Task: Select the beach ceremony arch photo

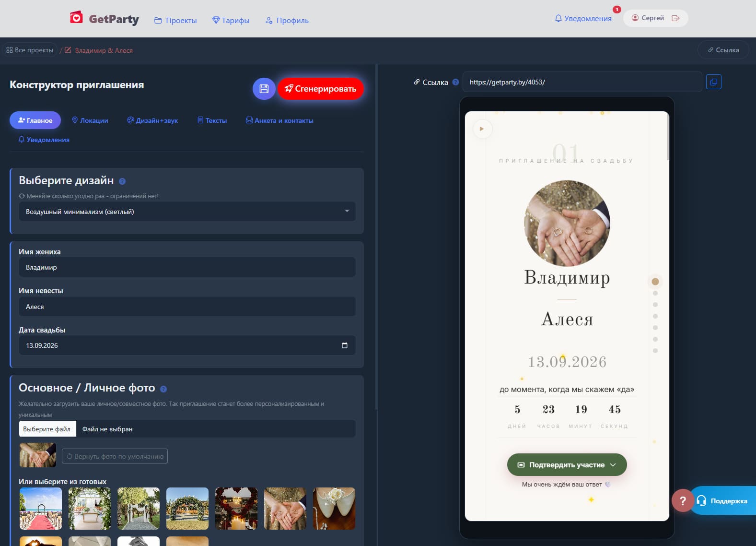Action: coord(41,509)
